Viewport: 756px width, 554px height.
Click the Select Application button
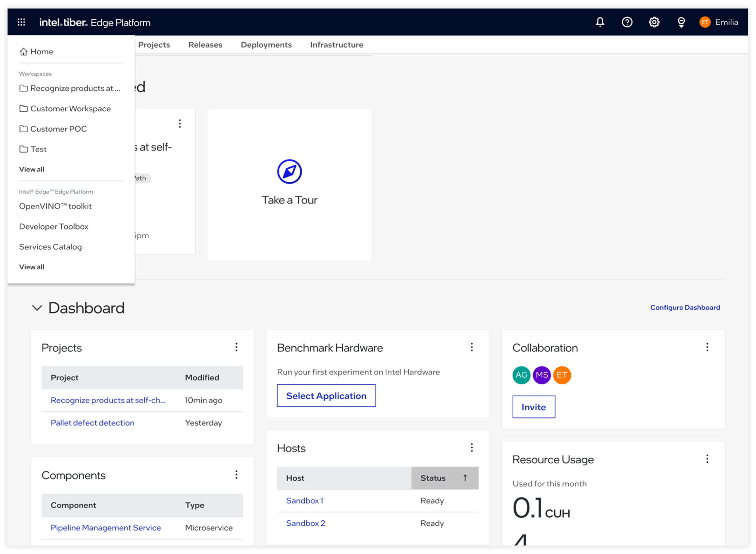click(x=326, y=396)
